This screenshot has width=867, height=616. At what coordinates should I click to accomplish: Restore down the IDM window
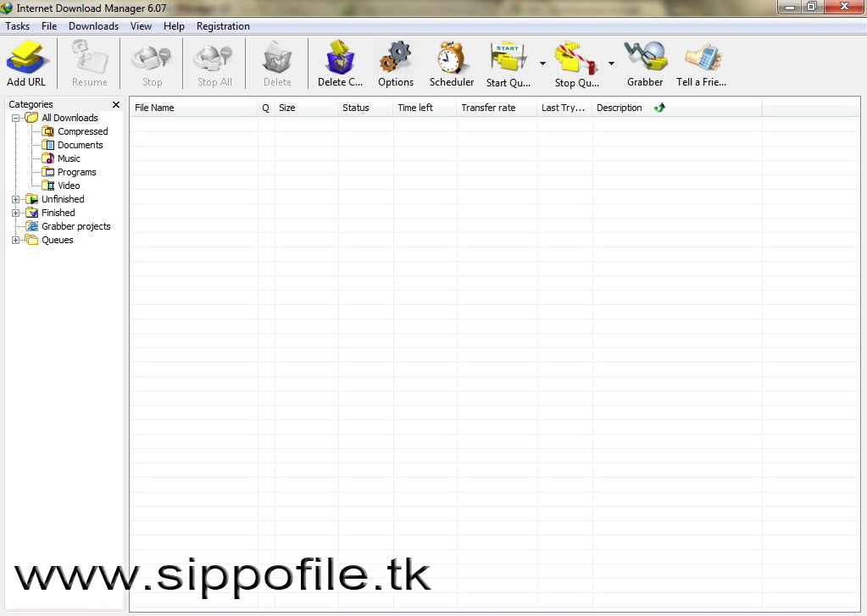coord(812,7)
